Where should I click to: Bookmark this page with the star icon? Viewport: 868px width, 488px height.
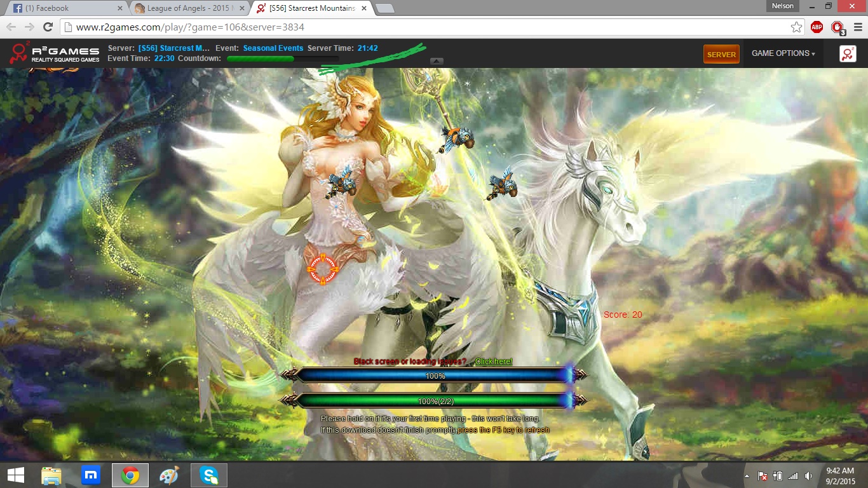(796, 27)
